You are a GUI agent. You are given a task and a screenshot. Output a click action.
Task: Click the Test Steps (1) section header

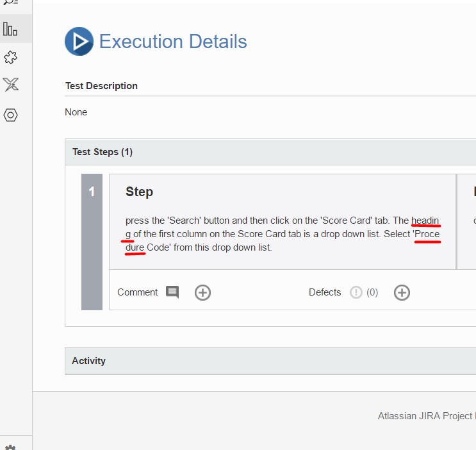click(x=270, y=152)
